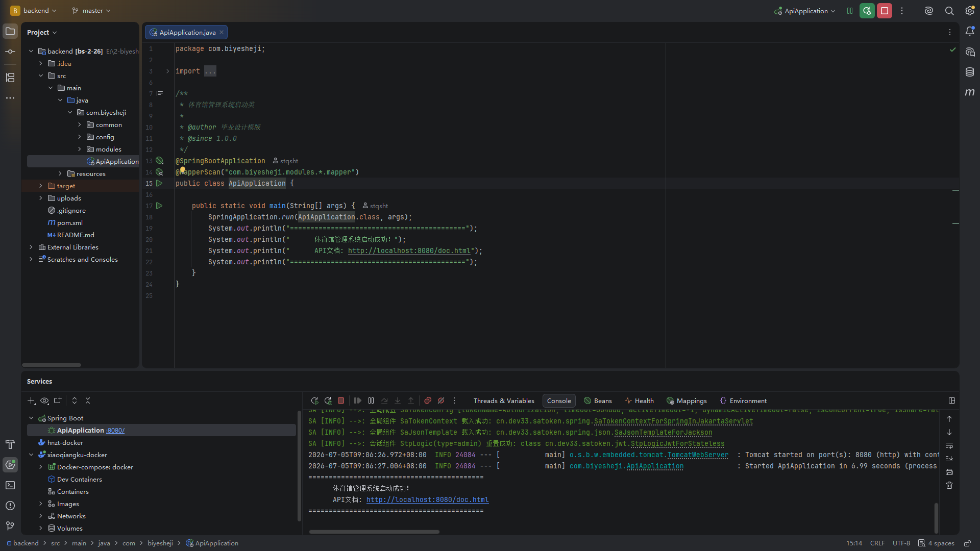Viewport: 980px width, 551px height.
Task: Open the Git tool window icon
Action: [x=10, y=526]
